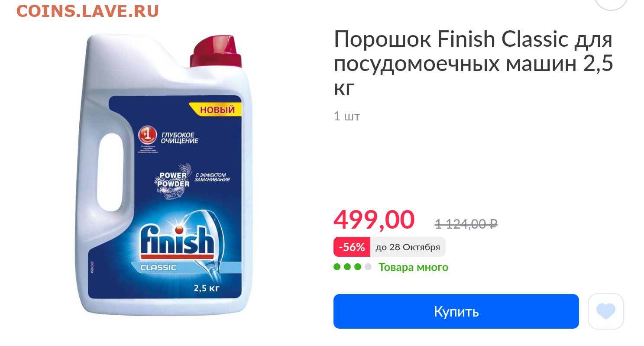Add product to favorites with heart icon
This screenshot has height=346, width=644.
[605, 311]
